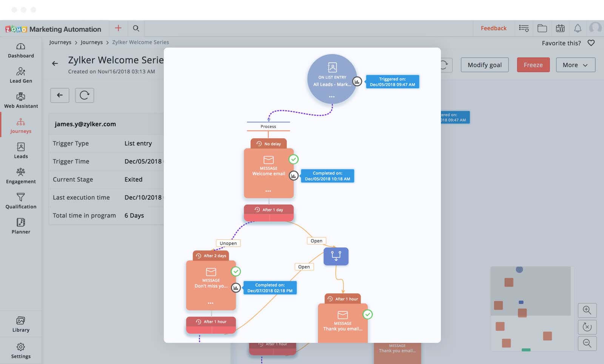
Task: Go to Lead Gen section
Action: coord(21,76)
